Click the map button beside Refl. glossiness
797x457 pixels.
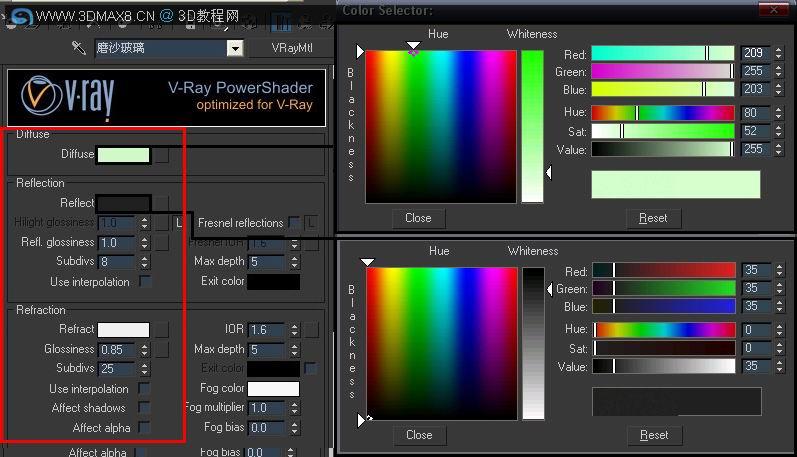[162, 242]
